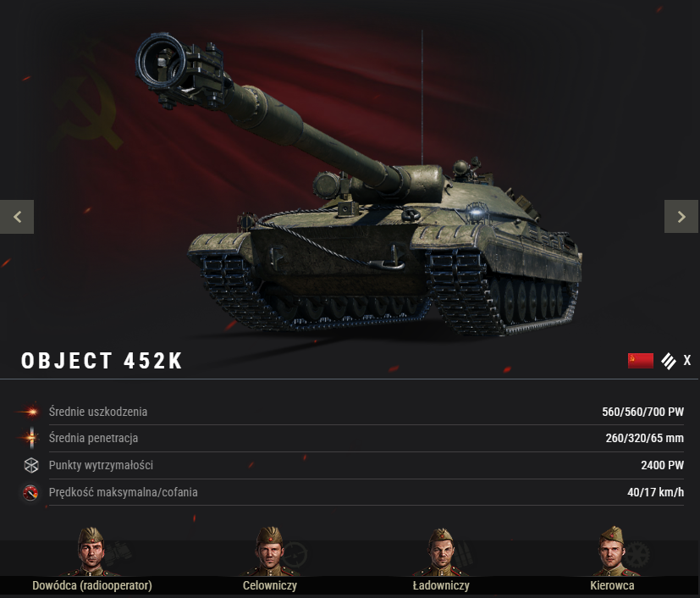Go to the previous tank with left arrow

click(17, 217)
